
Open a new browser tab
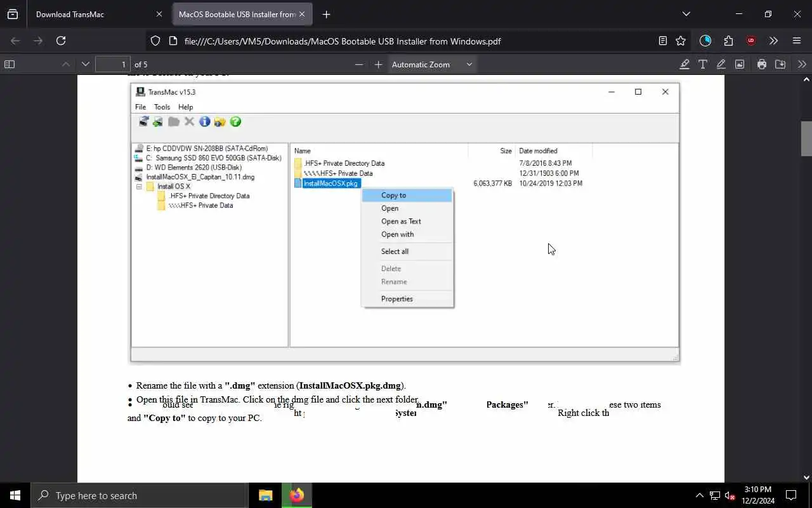coord(326,14)
